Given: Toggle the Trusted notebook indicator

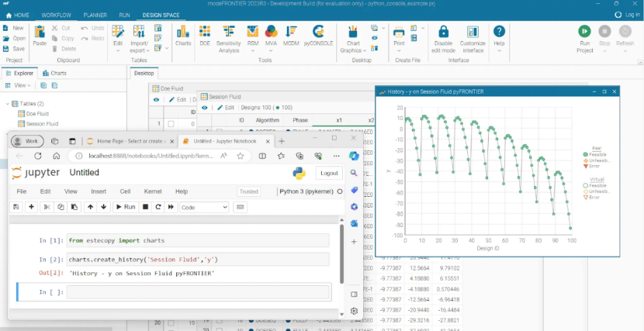Looking at the screenshot, I should pyautogui.click(x=248, y=191).
